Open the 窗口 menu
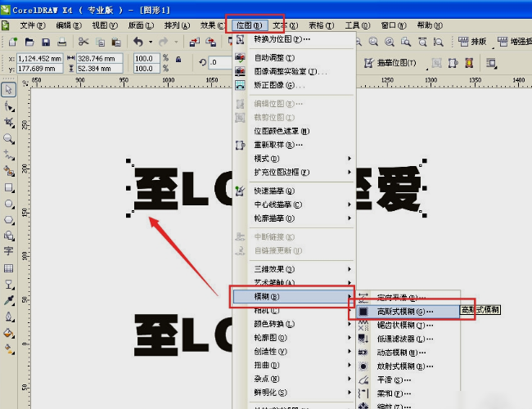532x409 pixels. pos(394,25)
